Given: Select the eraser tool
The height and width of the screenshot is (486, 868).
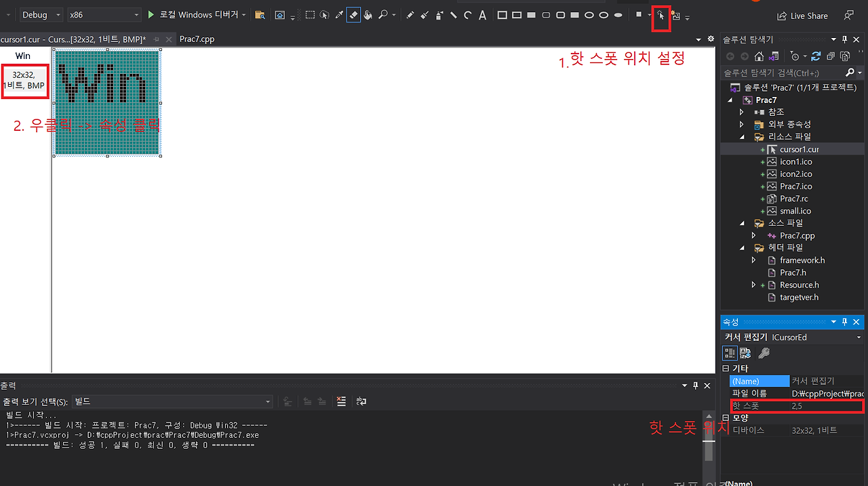Looking at the screenshot, I should pyautogui.click(x=353, y=15).
